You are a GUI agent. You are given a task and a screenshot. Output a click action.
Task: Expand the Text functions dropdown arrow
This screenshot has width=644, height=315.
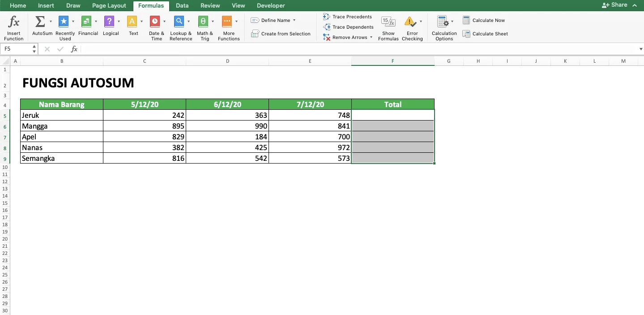(141, 22)
